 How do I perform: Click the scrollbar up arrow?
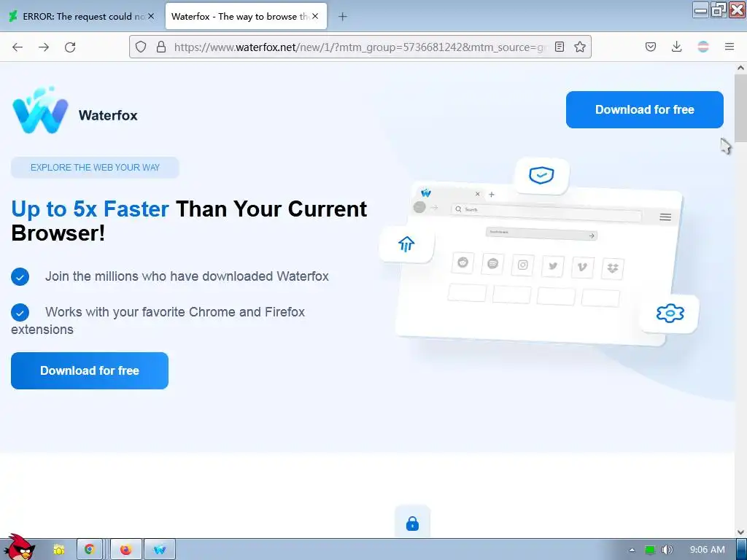tap(740, 68)
